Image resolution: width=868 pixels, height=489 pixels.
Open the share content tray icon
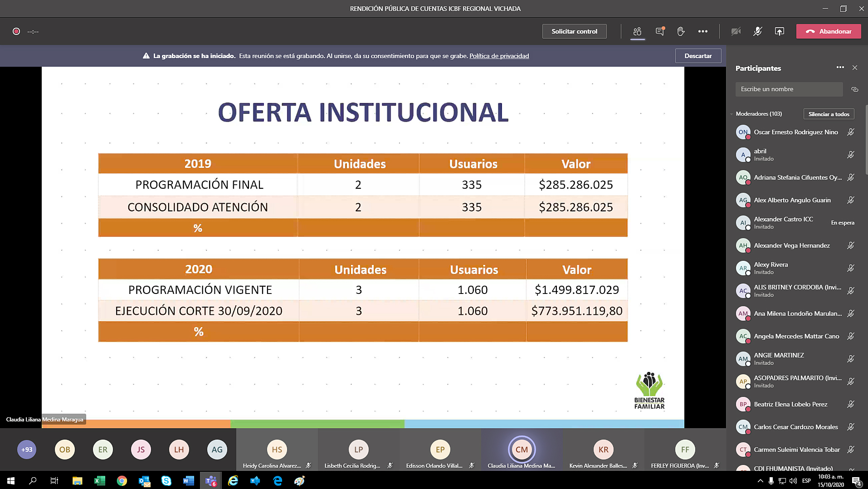coord(779,31)
